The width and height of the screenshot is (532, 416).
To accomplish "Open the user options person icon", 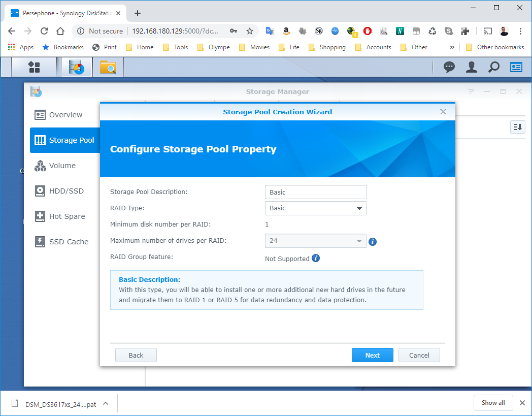I will 472,67.
